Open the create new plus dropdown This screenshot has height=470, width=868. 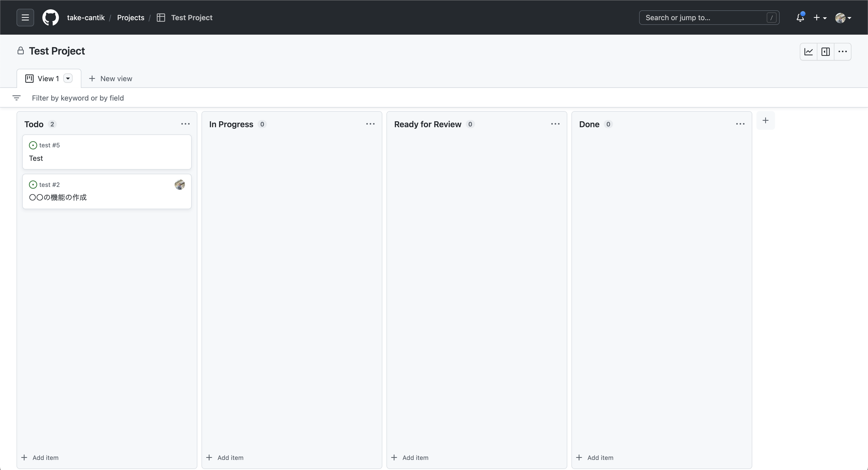[819, 18]
